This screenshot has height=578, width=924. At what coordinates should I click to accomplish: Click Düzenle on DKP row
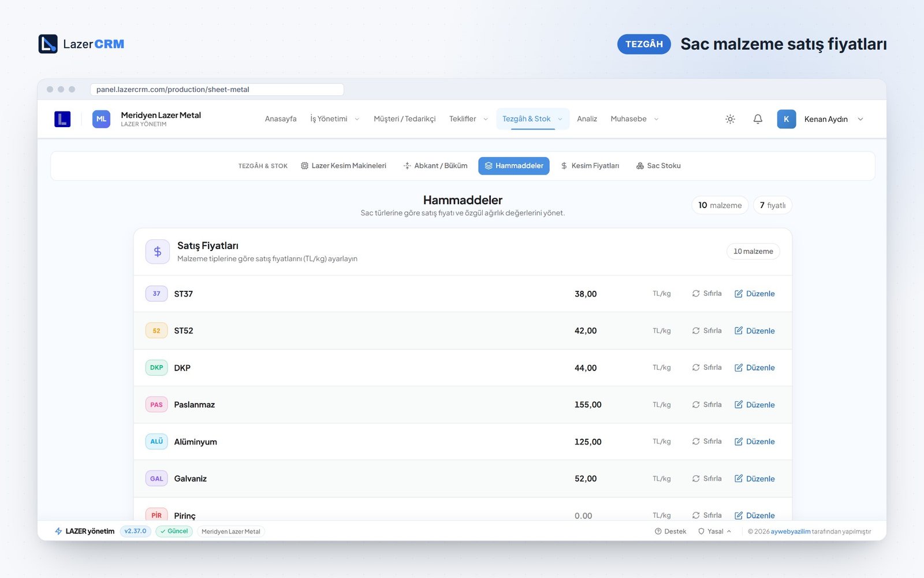pos(754,368)
